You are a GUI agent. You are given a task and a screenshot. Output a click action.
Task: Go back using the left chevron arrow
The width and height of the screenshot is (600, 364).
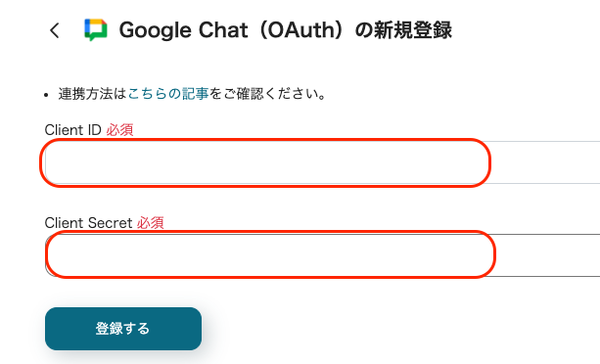click(x=55, y=30)
